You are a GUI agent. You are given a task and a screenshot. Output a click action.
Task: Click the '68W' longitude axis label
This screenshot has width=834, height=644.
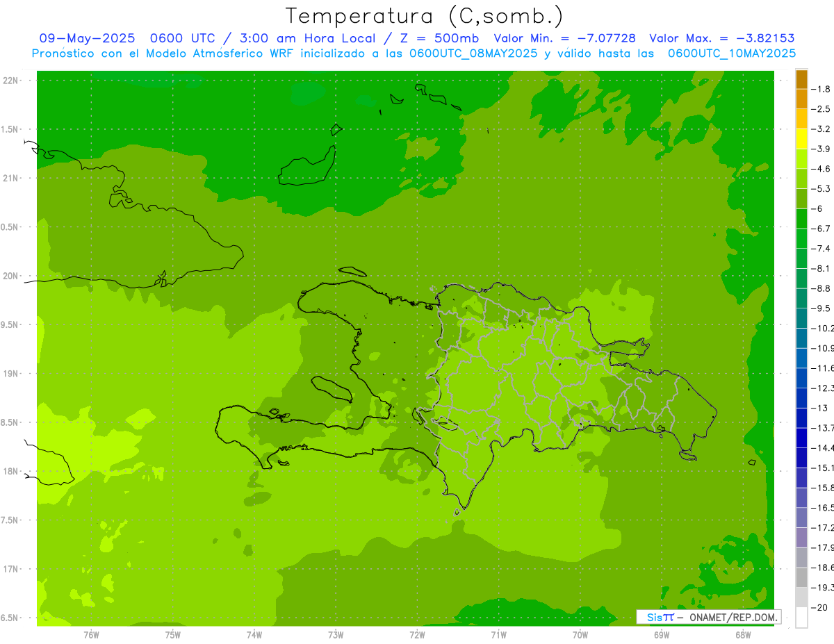(x=743, y=634)
